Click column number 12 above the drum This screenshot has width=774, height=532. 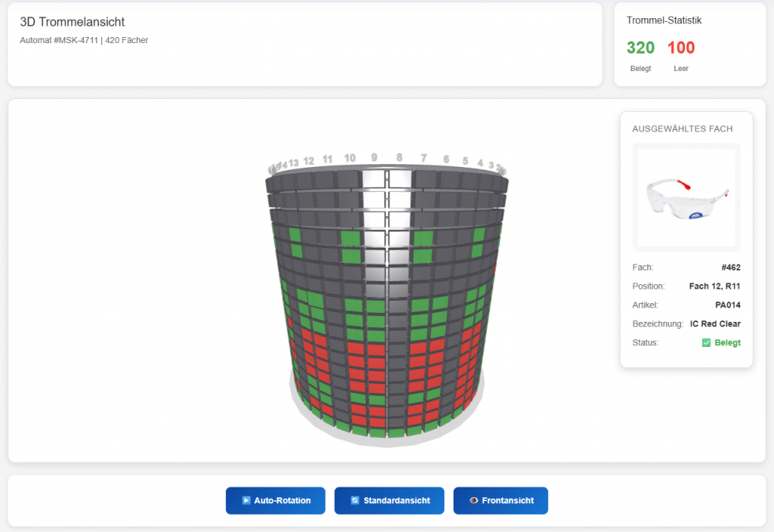308,161
